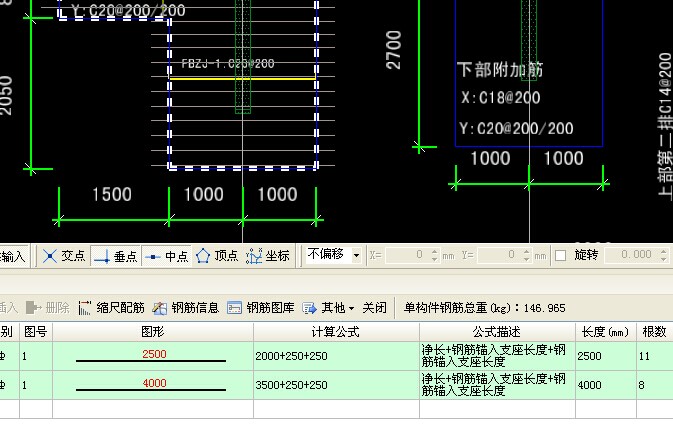Click the X:C18@200 annotation
This screenshot has width=673, height=438.
point(500,98)
